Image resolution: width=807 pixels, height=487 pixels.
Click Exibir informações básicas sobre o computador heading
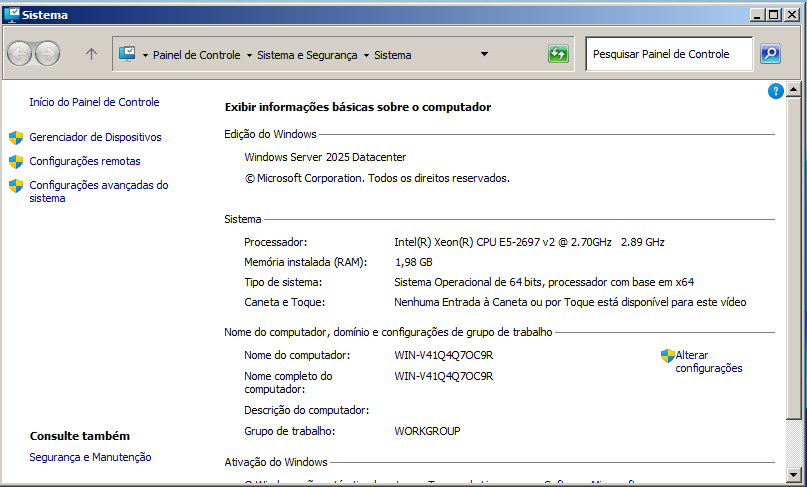point(358,107)
